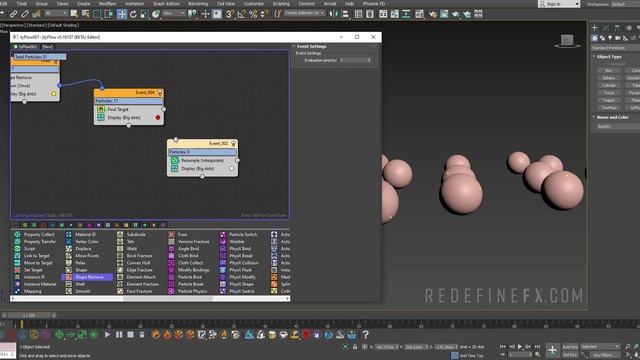The image size is (640, 360).
Task: Open the Material Editor icon
Action: [x=420, y=14]
